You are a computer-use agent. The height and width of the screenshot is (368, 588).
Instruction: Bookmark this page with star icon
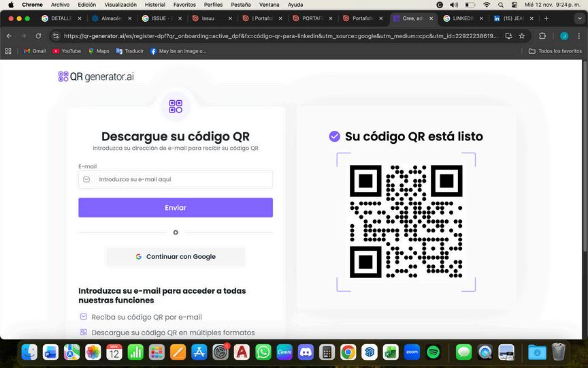pyautogui.click(x=521, y=36)
